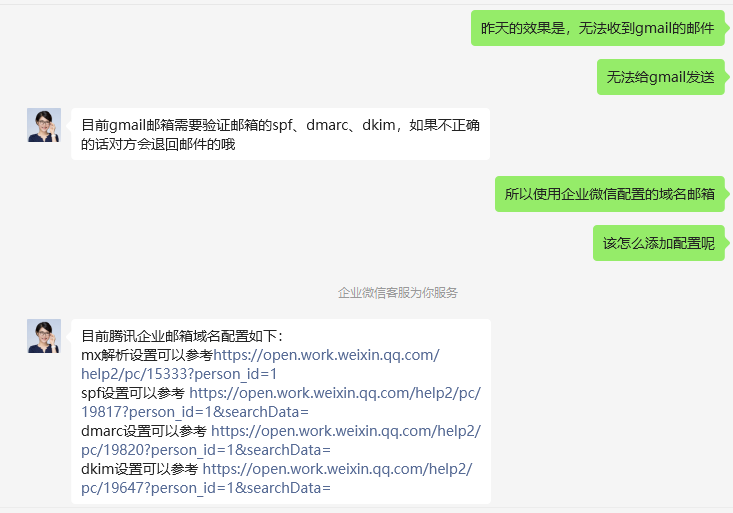Click the text '如果不正确的话对方会退回邮件的哦'

click(158, 144)
